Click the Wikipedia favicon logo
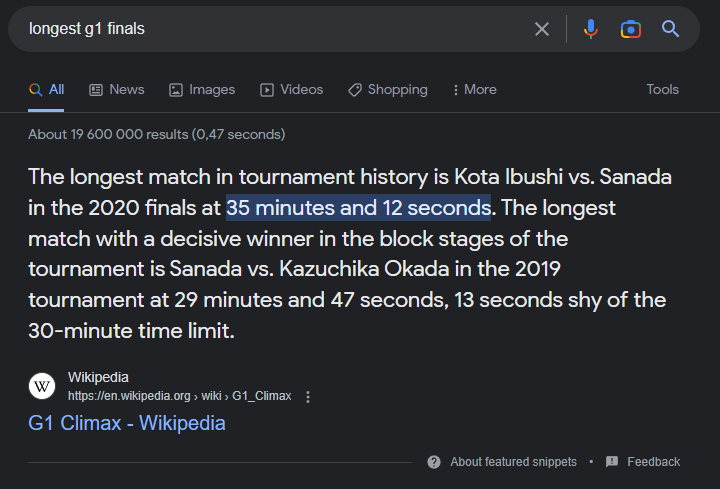This screenshot has width=720, height=489. [42, 386]
